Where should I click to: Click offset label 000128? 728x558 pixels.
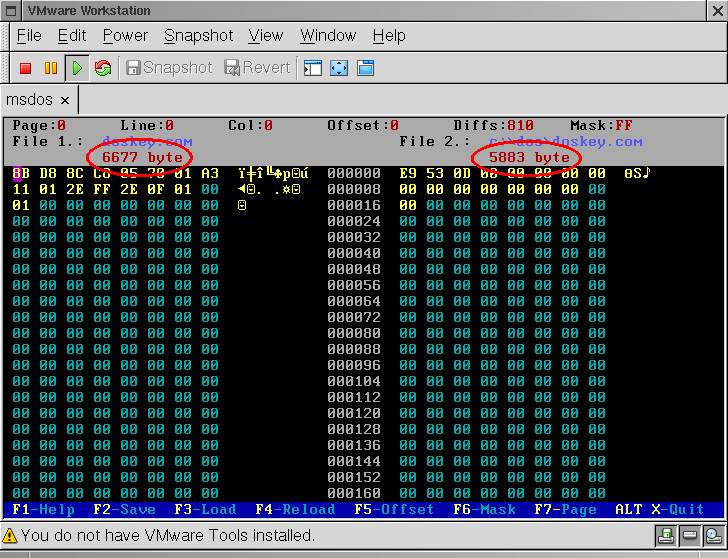[354, 429]
